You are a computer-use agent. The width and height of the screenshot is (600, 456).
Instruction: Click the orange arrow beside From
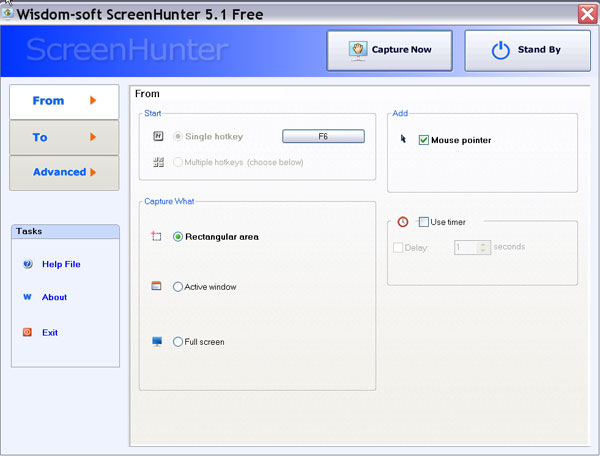[93, 100]
